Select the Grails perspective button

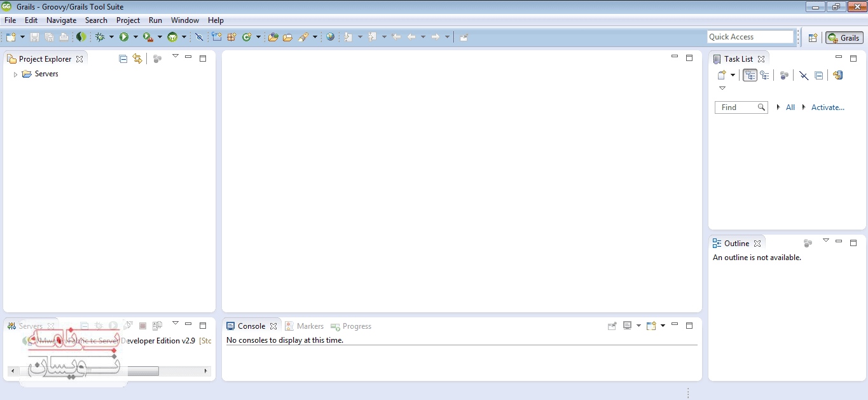pyautogui.click(x=844, y=38)
